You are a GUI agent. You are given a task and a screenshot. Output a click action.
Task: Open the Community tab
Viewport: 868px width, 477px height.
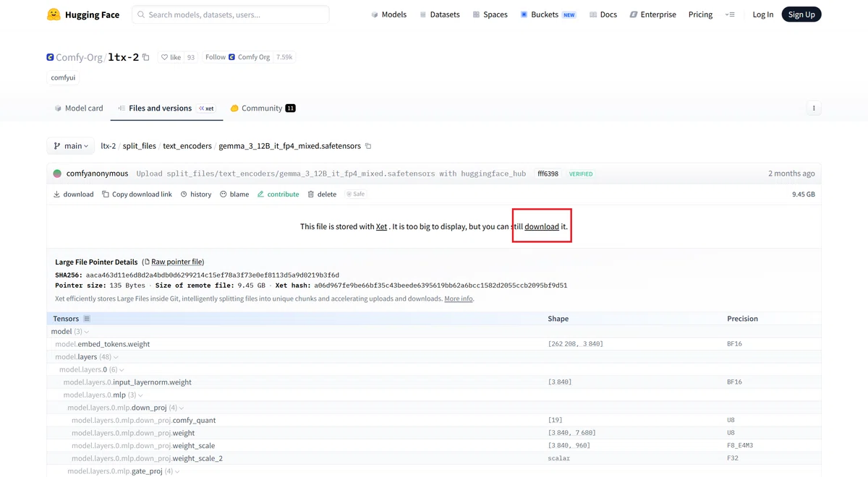pyautogui.click(x=263, y=108)
